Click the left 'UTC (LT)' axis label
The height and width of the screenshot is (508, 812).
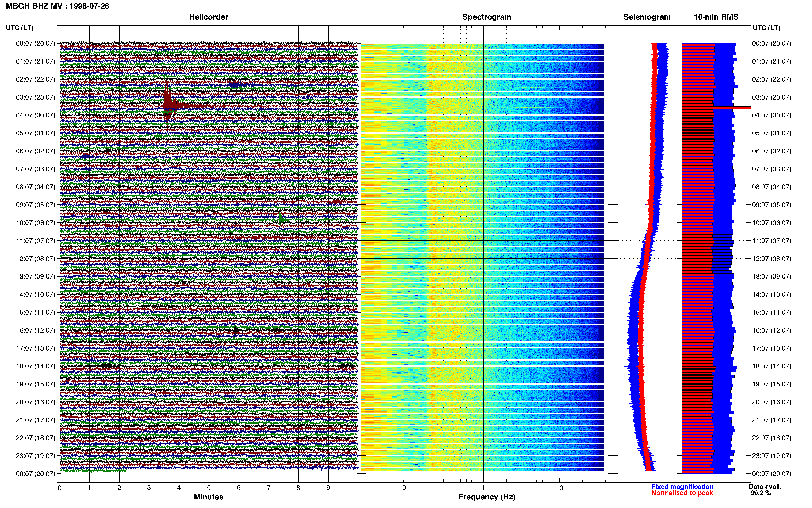coord(19,28)
